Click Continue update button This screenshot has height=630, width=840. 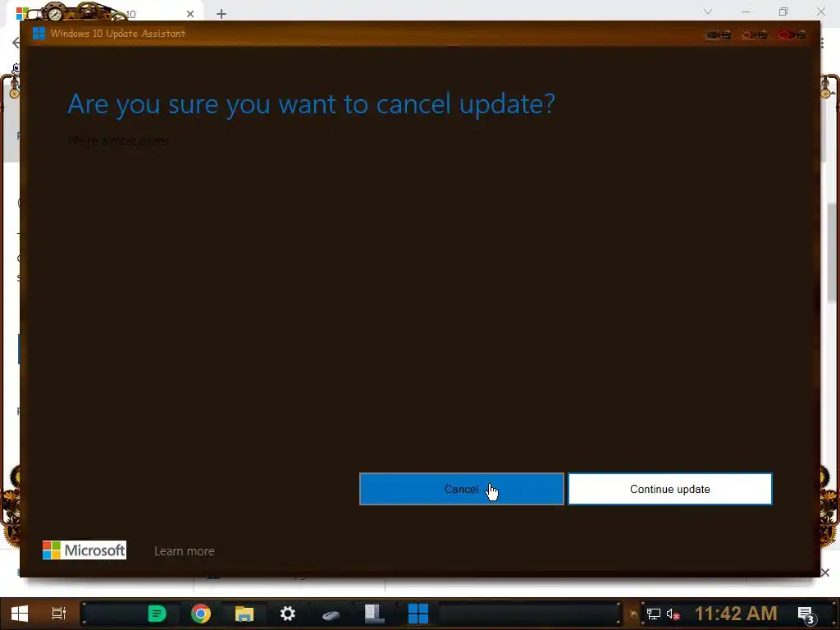point(669,489)
